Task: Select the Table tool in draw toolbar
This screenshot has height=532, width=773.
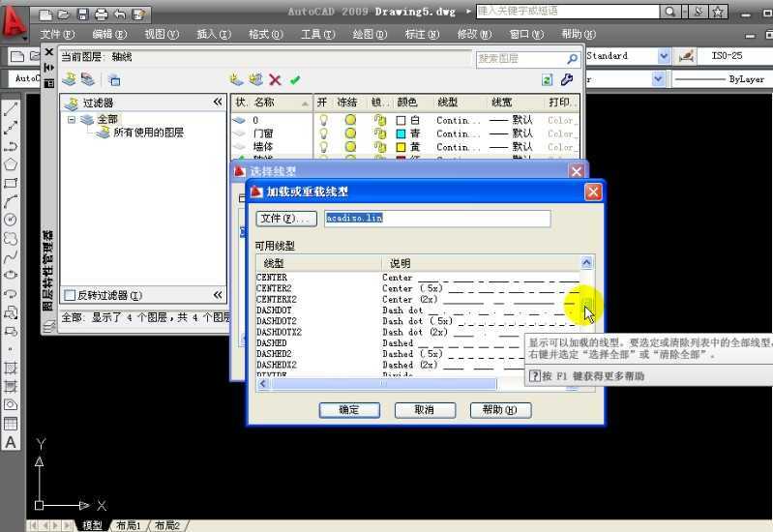Action: click(x=11, y=424)
